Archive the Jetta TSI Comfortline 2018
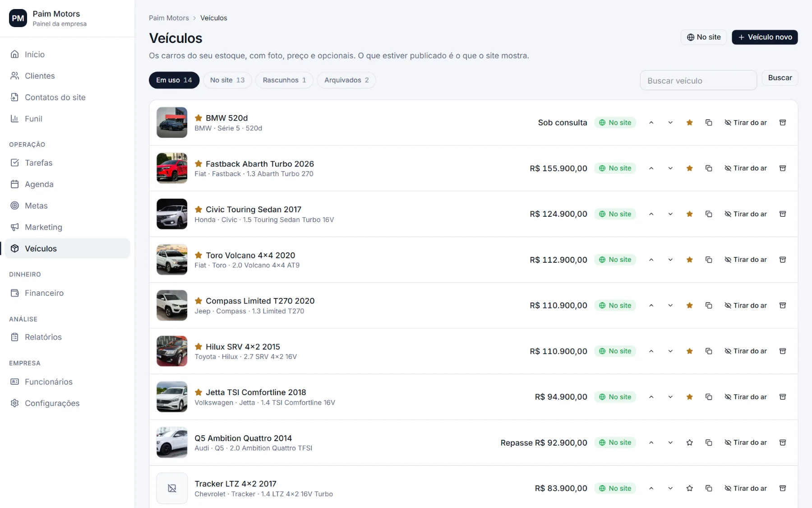 coord(783,397)
